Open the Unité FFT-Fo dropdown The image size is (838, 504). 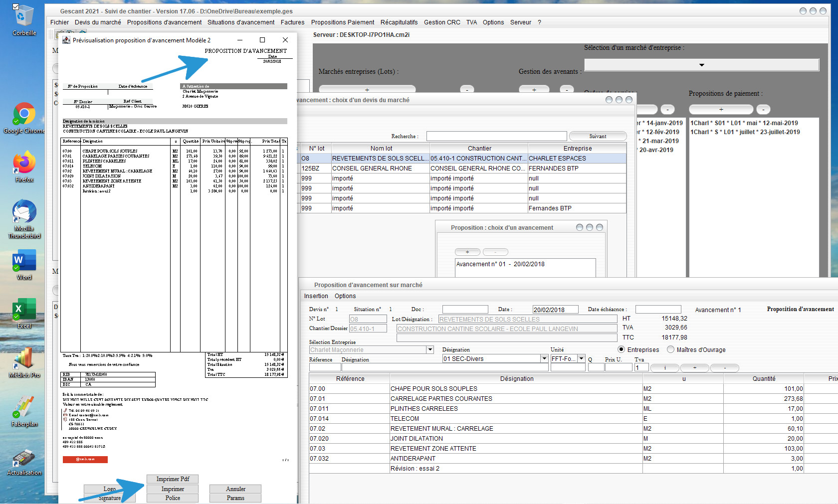coord(581,358)
